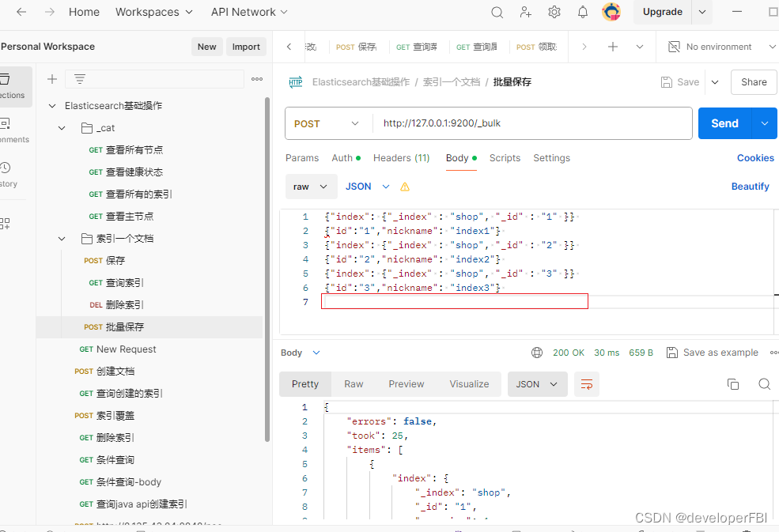The height and width of the screenshot is (532, 779).
Task: Open invite collaborators icon
Action: (x=526, y=12)
